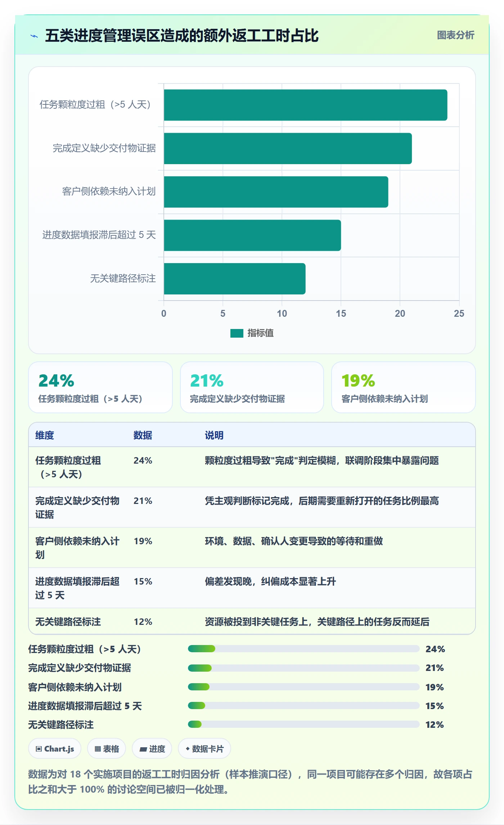Click the 15% progress bar

304,705
